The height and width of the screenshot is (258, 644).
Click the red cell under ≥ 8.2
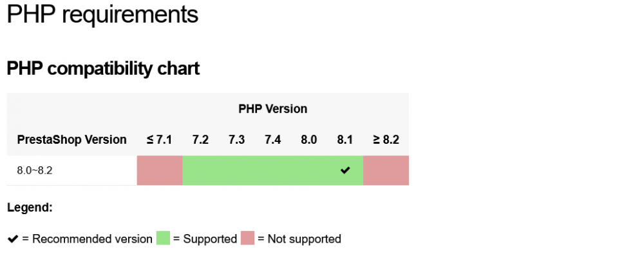click(x=386, y=170)
